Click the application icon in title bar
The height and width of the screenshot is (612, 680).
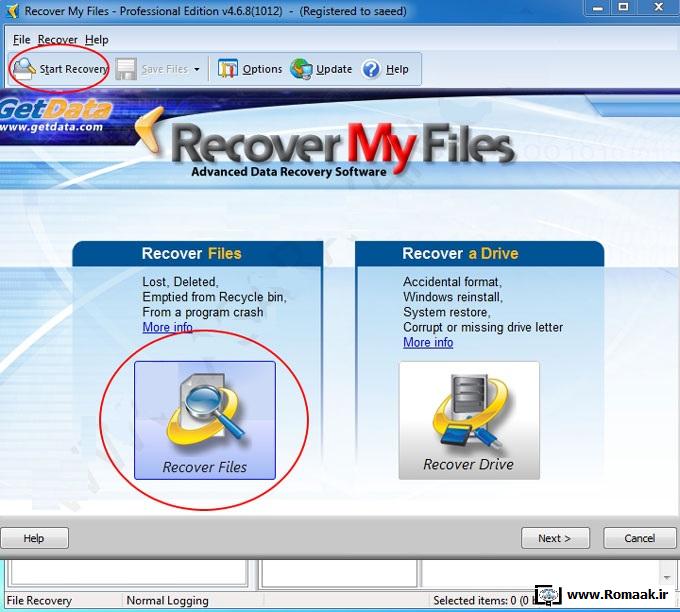(13, 11)
